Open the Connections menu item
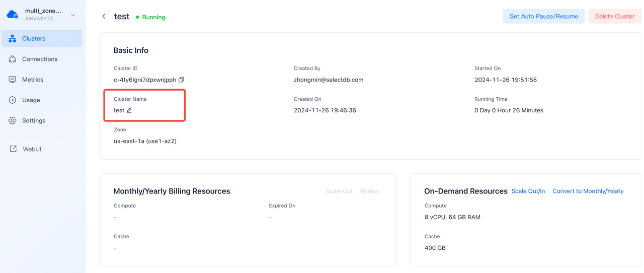The height and width of the screenshot is (273, 644). pos(40,59)
